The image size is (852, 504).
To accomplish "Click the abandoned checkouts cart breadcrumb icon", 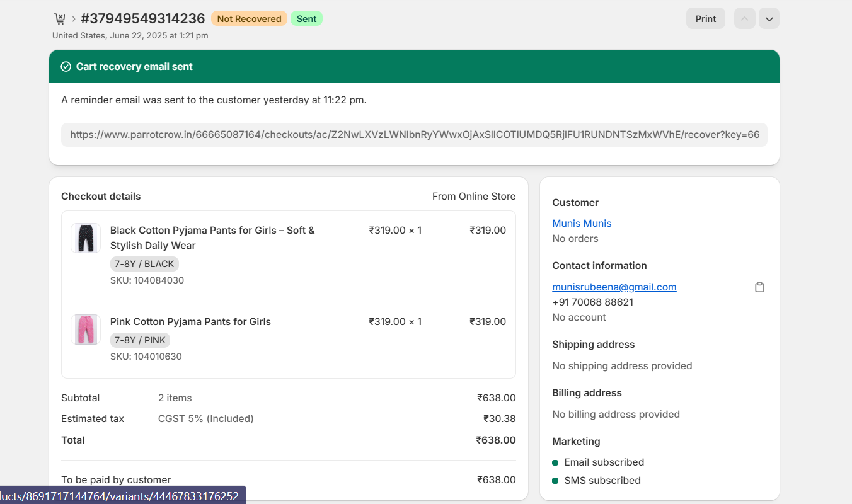I will (x=60, y=19).
